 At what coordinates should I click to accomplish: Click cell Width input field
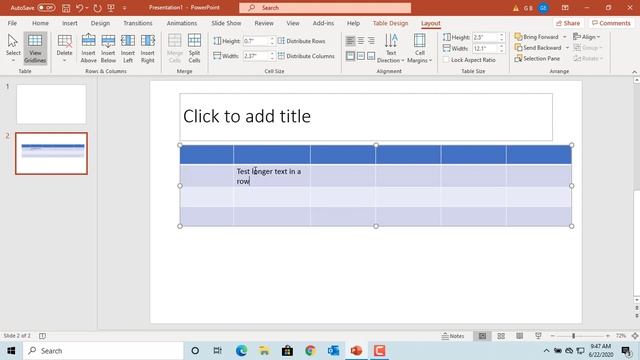256,56
